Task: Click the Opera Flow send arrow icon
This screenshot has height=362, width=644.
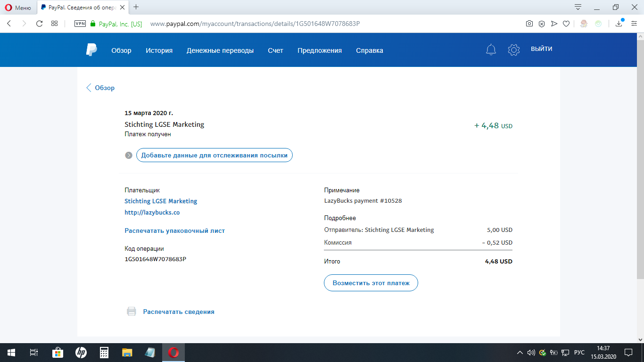Action: click(554, 24)
